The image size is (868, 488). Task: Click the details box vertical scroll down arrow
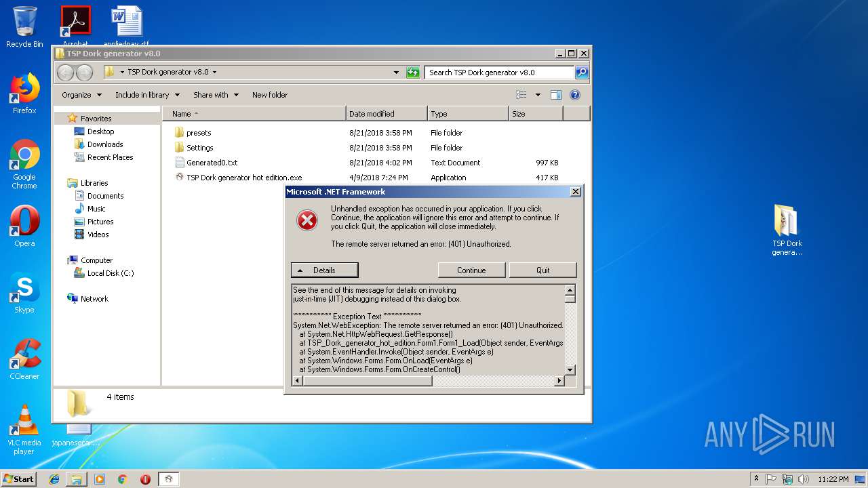point(570,369)
